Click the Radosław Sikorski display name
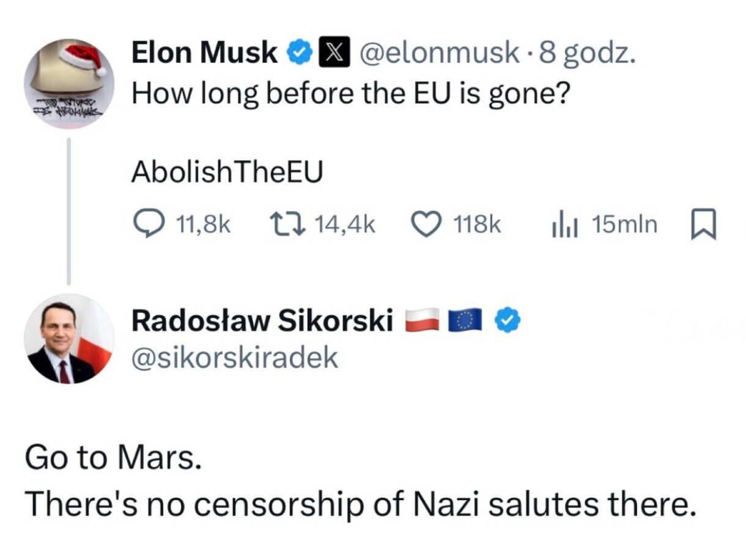The height and width of the screenshot is (560, 746). pos(262,322)
